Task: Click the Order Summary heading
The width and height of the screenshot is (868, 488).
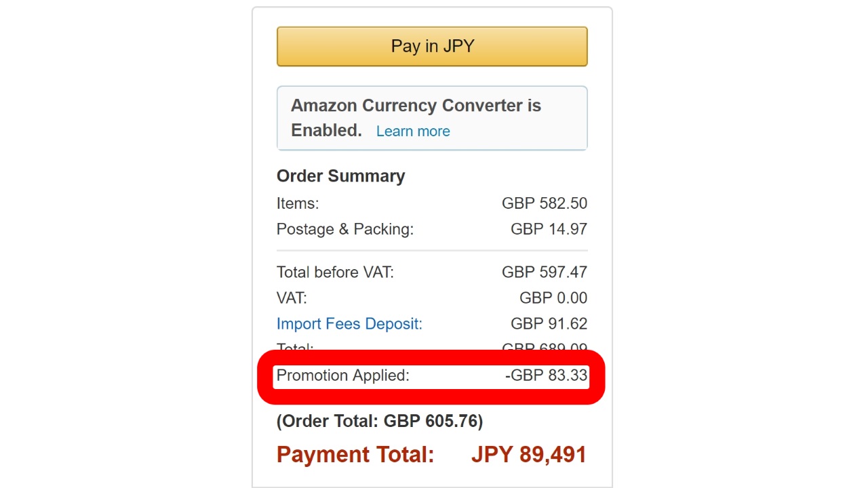Action: pos(340,176)
